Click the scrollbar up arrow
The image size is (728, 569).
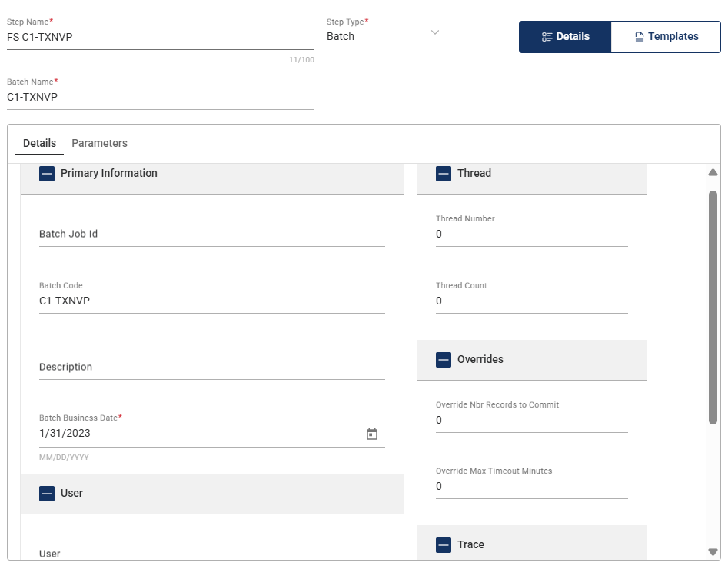click(713, 173)
